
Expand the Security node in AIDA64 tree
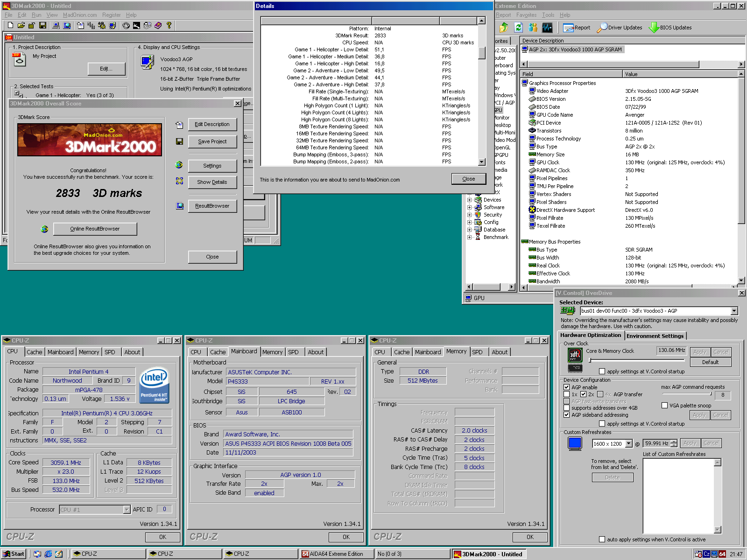(x=469, y=215)
